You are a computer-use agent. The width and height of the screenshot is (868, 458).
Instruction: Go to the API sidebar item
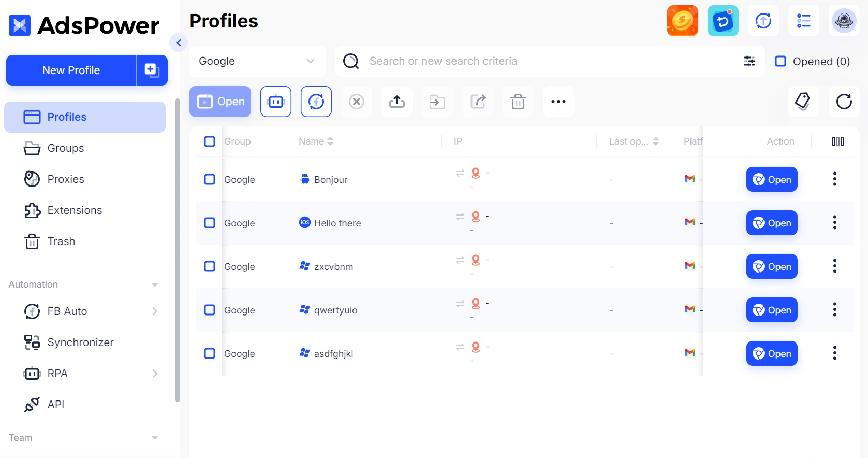(85, 405)
